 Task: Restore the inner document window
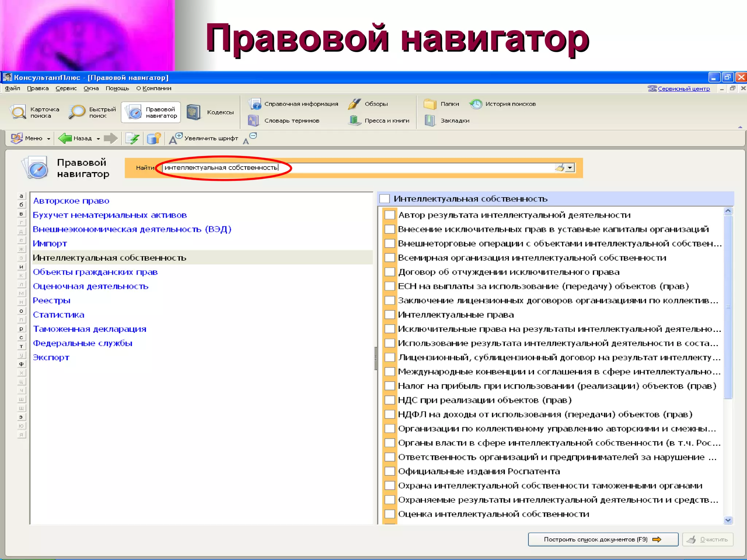point(732,88)
